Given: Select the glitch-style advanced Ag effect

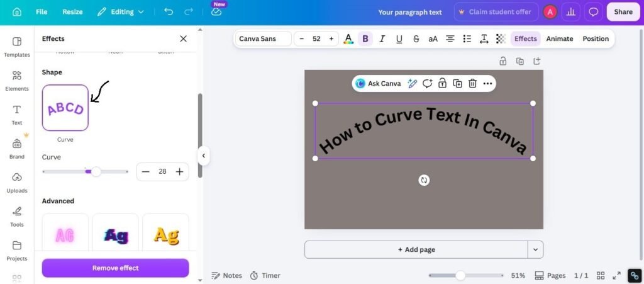Looking at the screenshot, I should click(116, 232).
